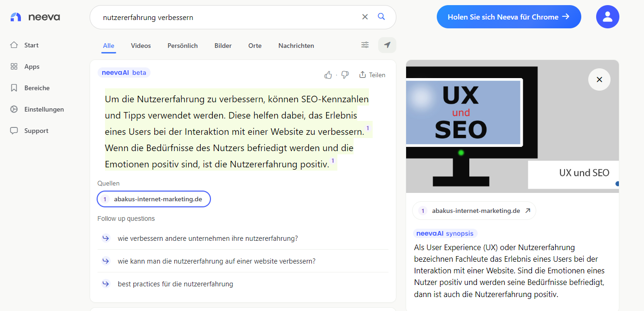Screen dimensions: 644x311
Task: Click citation 1 after 'Nutzererfahrung positiv.'
Action: click(x=333, y=161)
